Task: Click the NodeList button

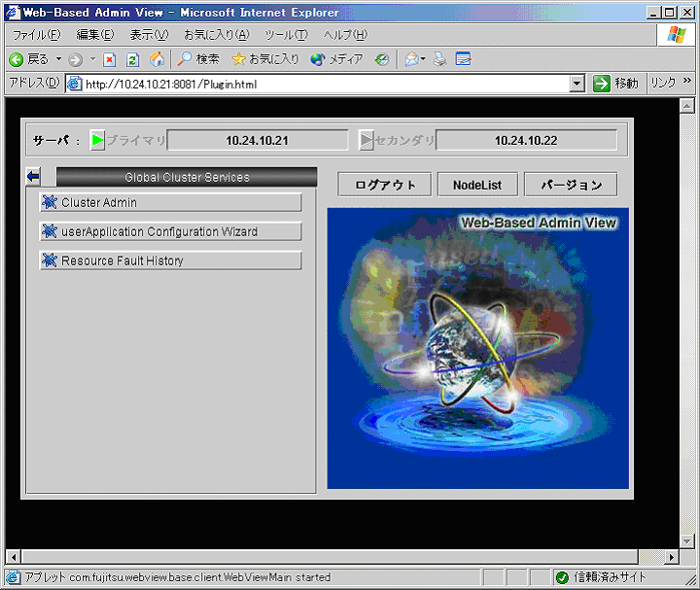Action: tap(477, 185)
